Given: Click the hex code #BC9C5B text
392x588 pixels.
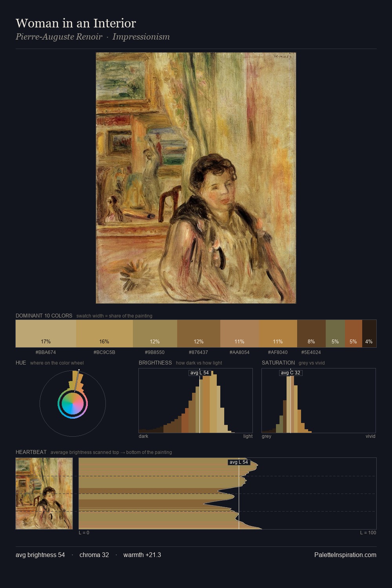Looking at the screenshot, I should [104, 352].
